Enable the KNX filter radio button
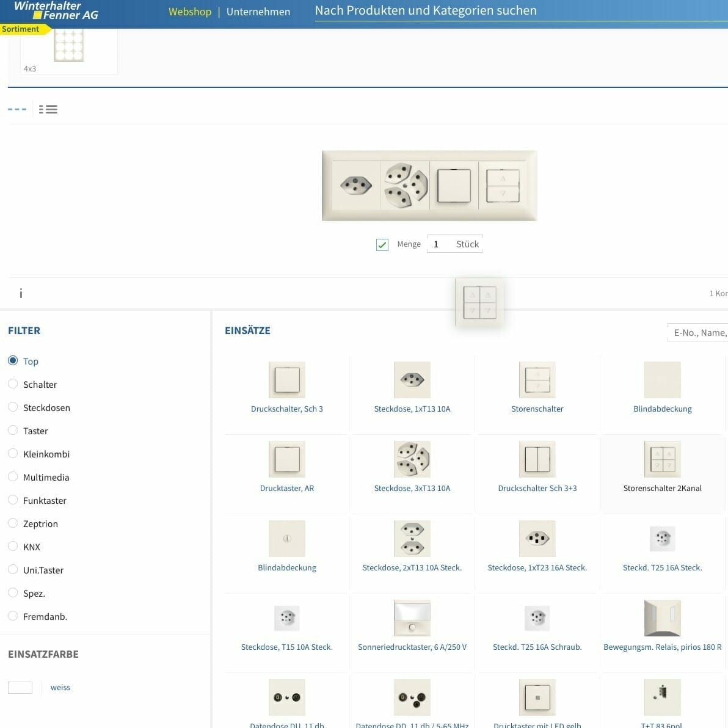728x728 pixels. pyautogui.click(x=13, y=547)
